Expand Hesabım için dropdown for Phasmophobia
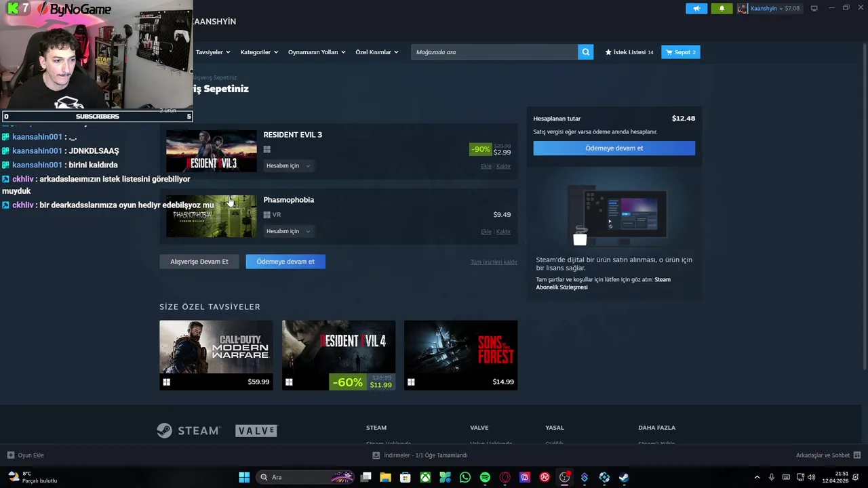This screenshot has width=868, height=488. 288,231
